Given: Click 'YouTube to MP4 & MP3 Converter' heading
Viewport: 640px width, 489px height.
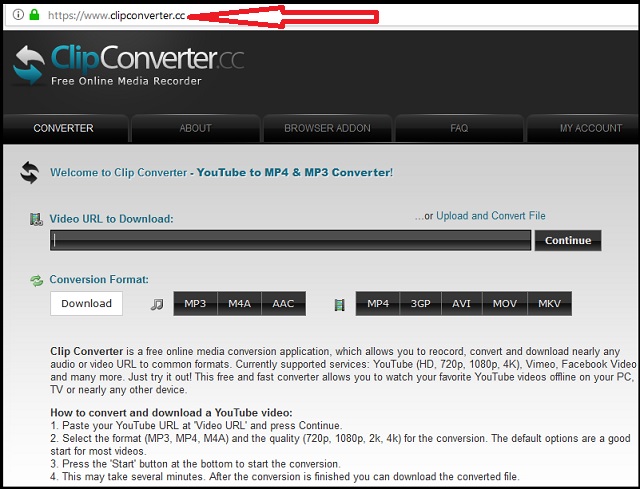Looking at the screenshot, I should (293, 172).
